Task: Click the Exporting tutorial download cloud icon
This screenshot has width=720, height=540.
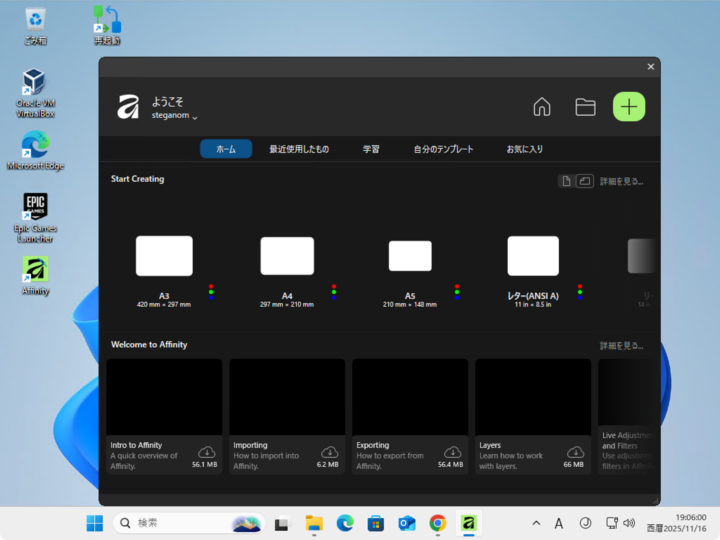Action: point(453,452)
